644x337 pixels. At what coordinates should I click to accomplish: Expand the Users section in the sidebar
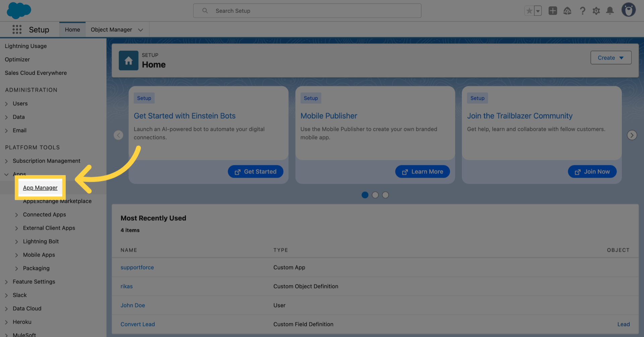[x=7, y=104]
